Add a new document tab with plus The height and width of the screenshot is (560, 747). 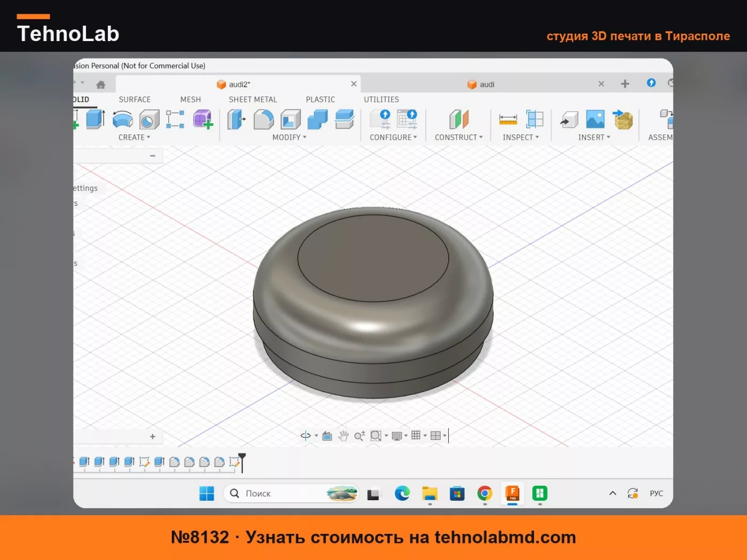point(625,84)
